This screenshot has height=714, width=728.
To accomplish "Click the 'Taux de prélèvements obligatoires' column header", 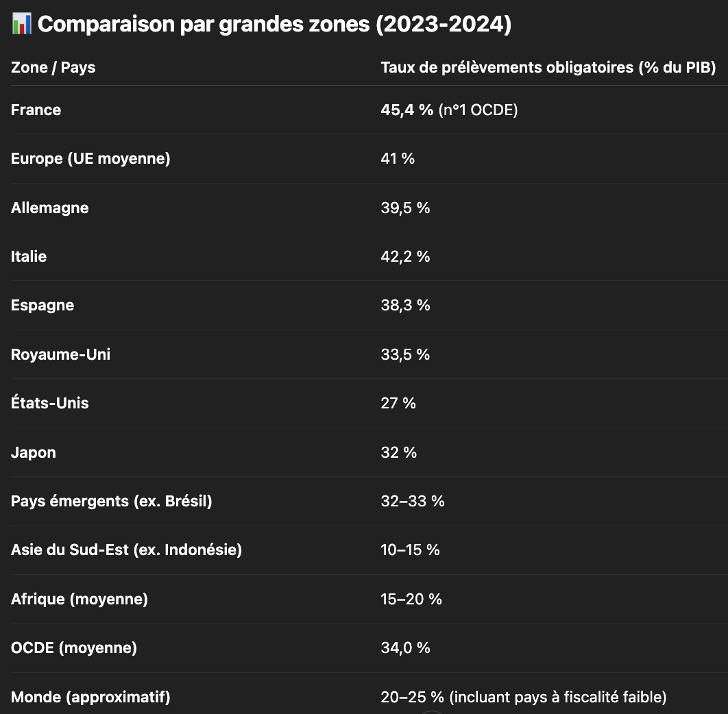I will point(548,68).
